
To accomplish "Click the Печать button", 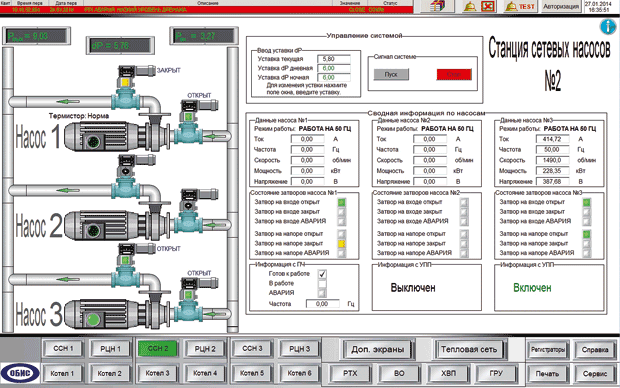I will (x=548, y=373).
